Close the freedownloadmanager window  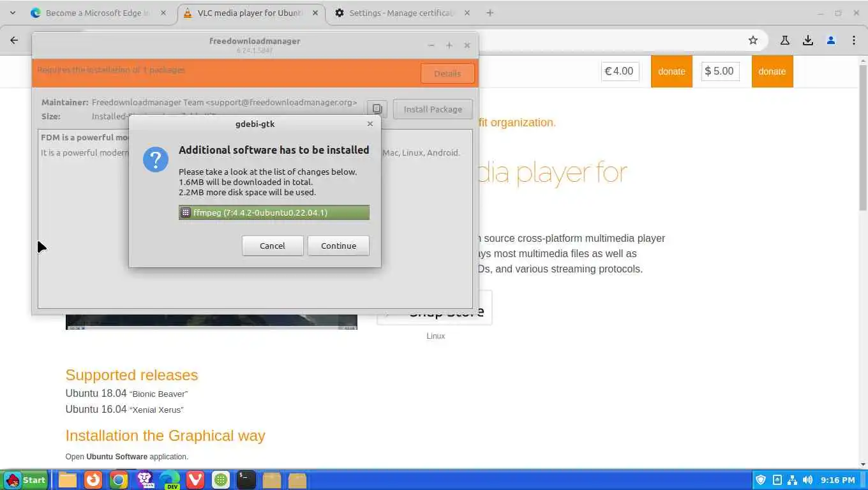click(467, 45)
